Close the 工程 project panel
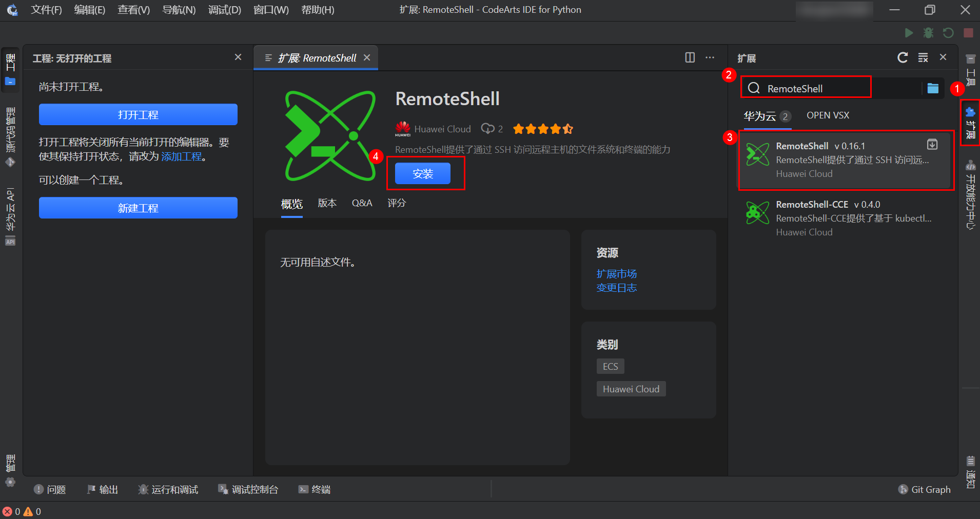This screenshot has width=980, height=519. pos(238,57)
